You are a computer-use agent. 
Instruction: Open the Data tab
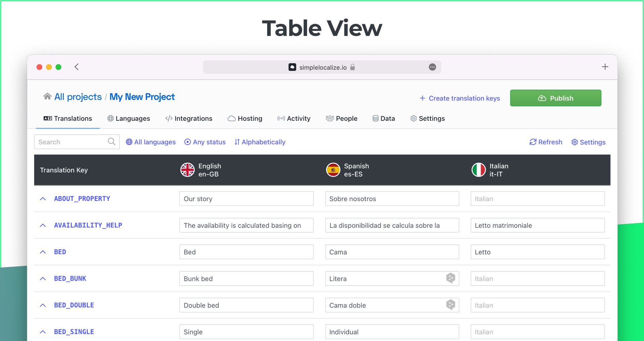pyautogui.click(x=384, y=118)
